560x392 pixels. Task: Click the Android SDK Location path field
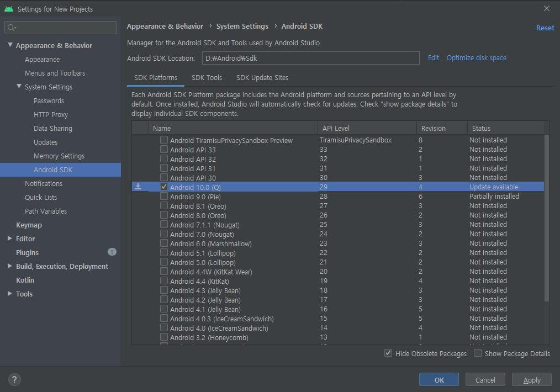pos(311,58)
